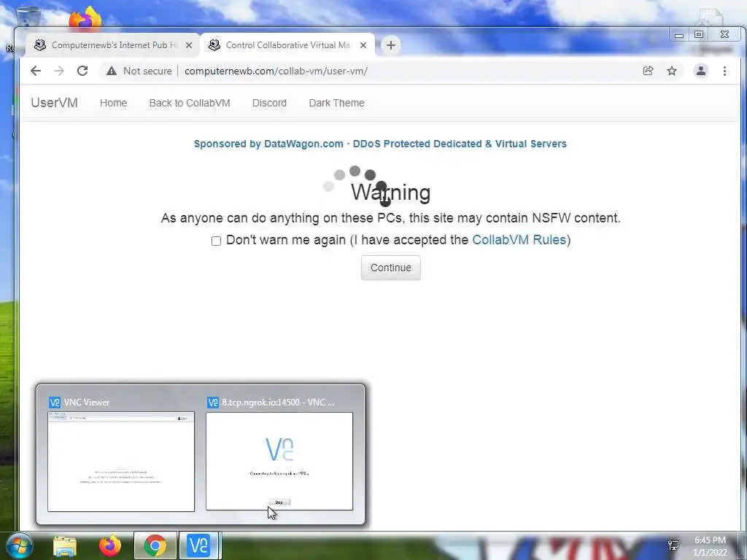
Task: Share this page via the share icon
Action: 648,71
